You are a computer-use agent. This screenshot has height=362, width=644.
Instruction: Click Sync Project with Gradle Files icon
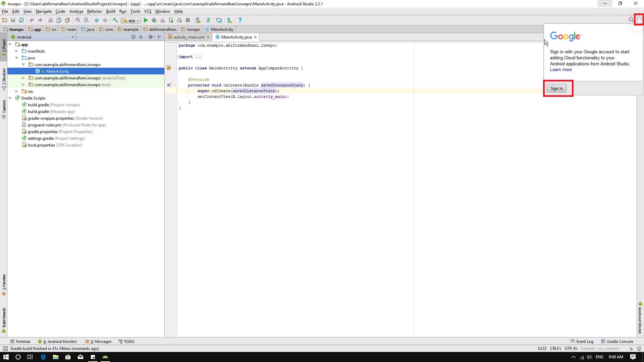208,20
